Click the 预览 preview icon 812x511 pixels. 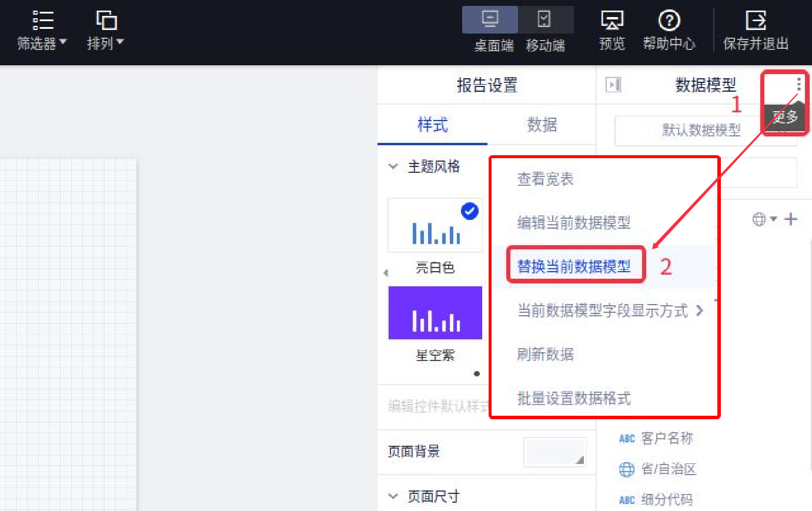[611, 31]
